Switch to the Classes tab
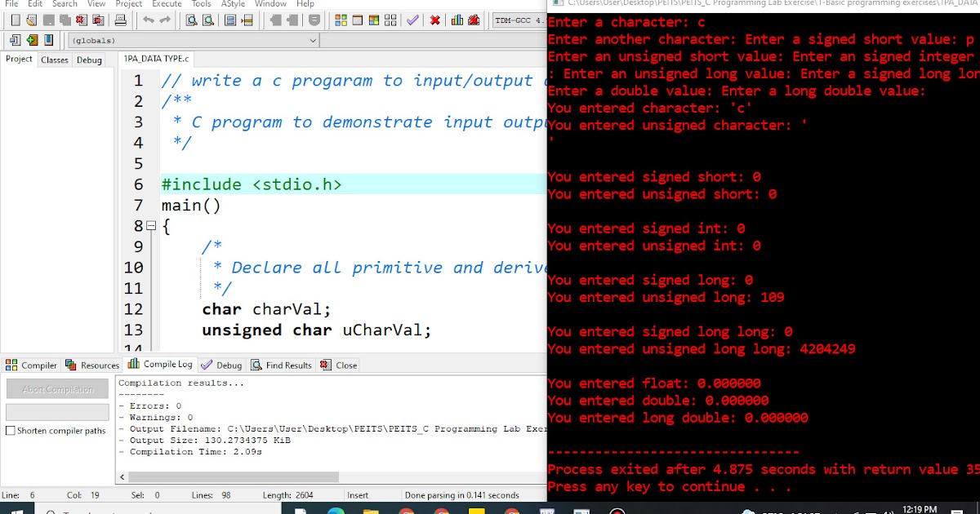Image resolution: width=980 pixels, height=514 pixels. pos(54,60)
